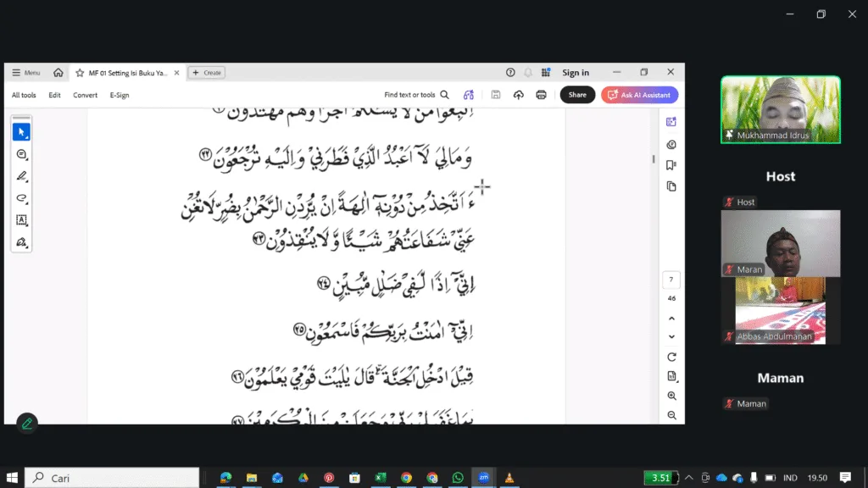Open the fill and sign tool
868x488 pixels.
pyautogui.click(x=22, y=242)
